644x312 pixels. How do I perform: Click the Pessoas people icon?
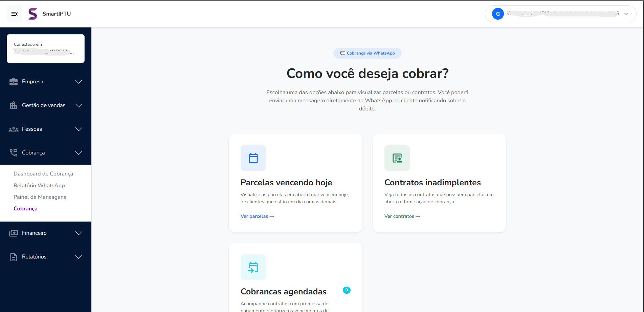click(x=14, y=129)
